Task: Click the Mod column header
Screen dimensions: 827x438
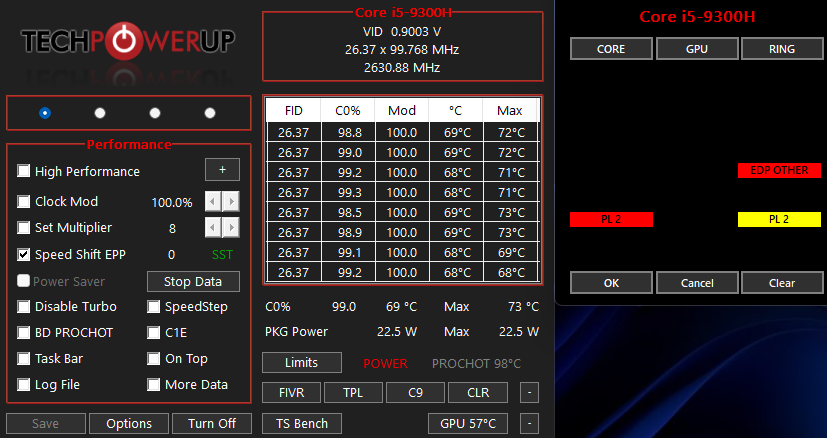Action: pyautogui.click(x=402, y=111)
